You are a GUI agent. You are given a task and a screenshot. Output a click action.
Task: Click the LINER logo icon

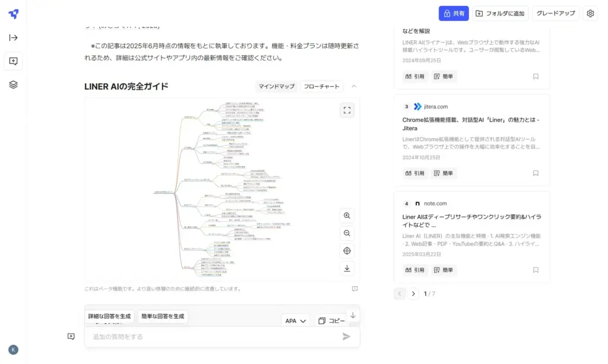[14, 14]
